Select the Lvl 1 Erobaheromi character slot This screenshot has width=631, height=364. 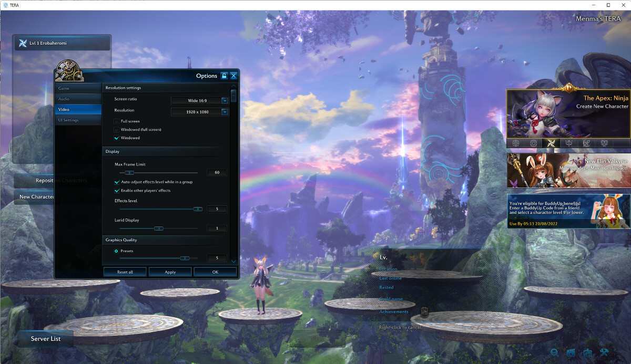point(63,43)
